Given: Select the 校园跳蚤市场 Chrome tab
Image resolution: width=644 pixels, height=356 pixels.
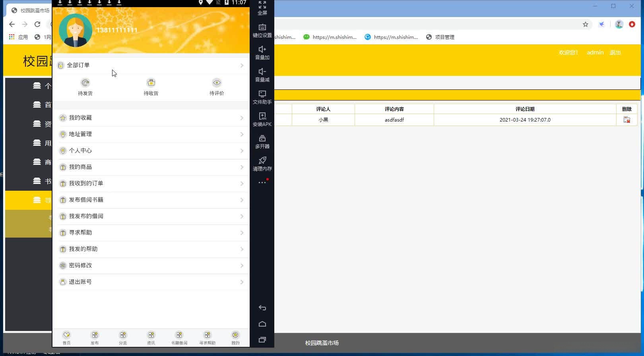Looking at the screenshot, I should click(31, 10).
